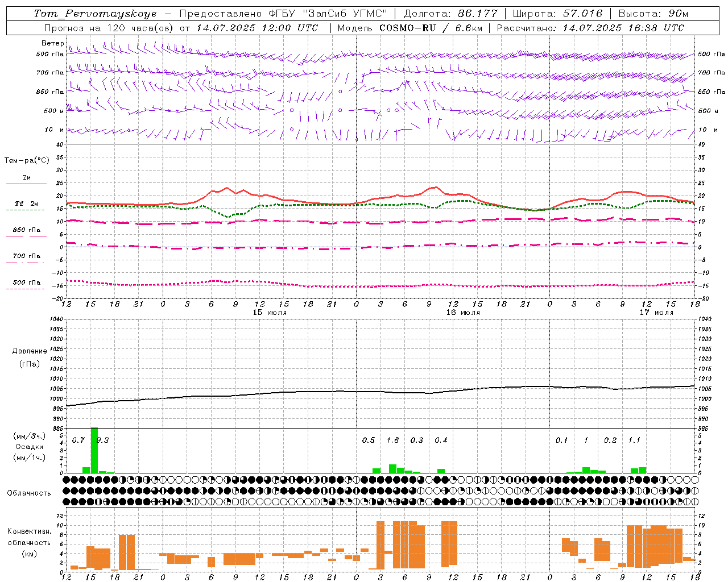728x582 pixels.
Task: Select the forecast start time 14.07.2025 12:00 UTC
Action: (257, 28)
